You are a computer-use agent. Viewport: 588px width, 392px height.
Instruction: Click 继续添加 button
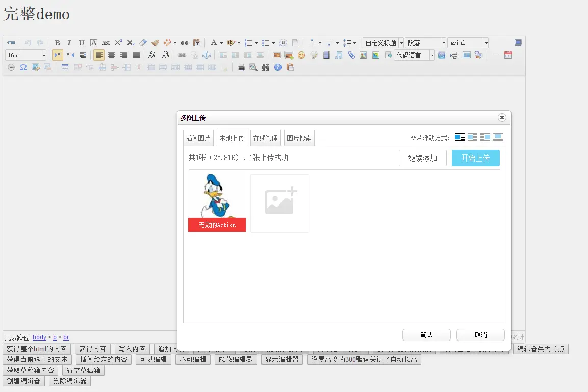(x=423, y=158)
